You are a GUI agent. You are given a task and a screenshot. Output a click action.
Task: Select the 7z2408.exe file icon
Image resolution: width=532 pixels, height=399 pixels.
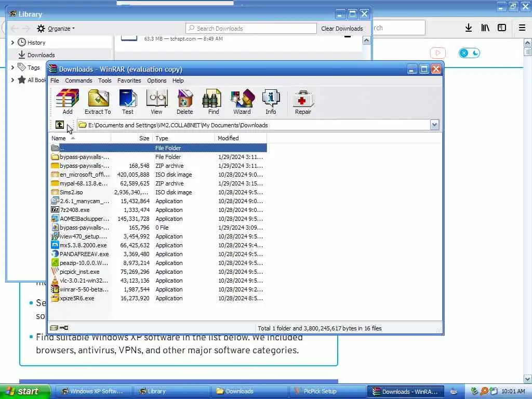pyautogui.click(x=55, y=210)
